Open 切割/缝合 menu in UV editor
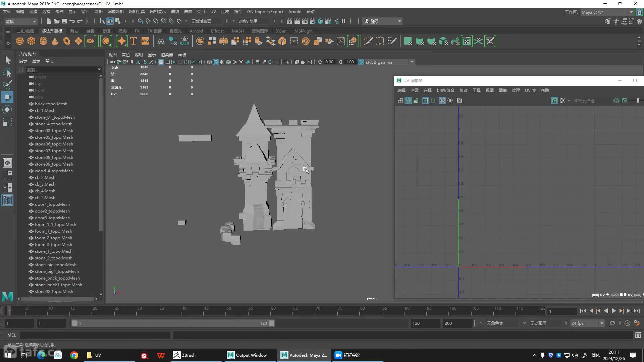 [x=445, y=90]
